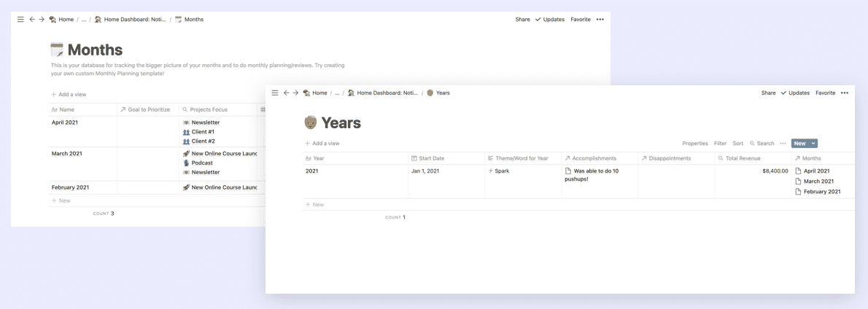Viewport: 868px width, 309px height.
Task: Open Was able to do 10 pushups page
Action: point(592,175)
